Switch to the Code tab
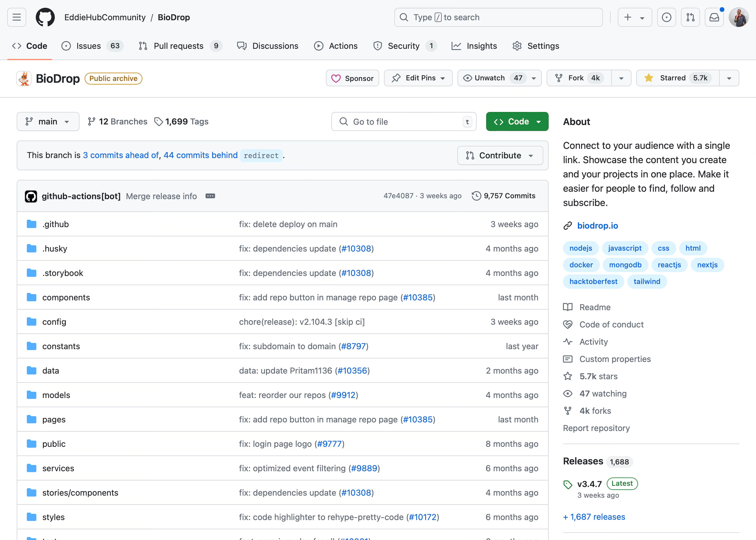 29,46
